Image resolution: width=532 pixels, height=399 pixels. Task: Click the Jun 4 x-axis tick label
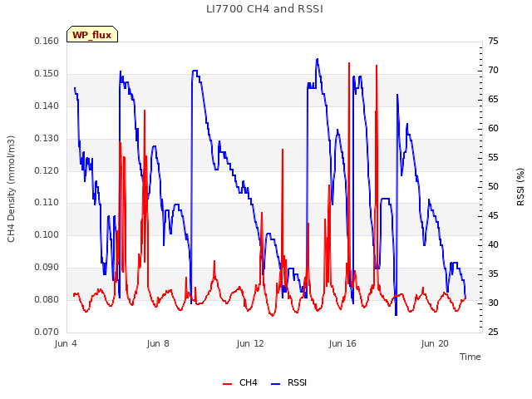pyautogui.click(x=66, y=343)
